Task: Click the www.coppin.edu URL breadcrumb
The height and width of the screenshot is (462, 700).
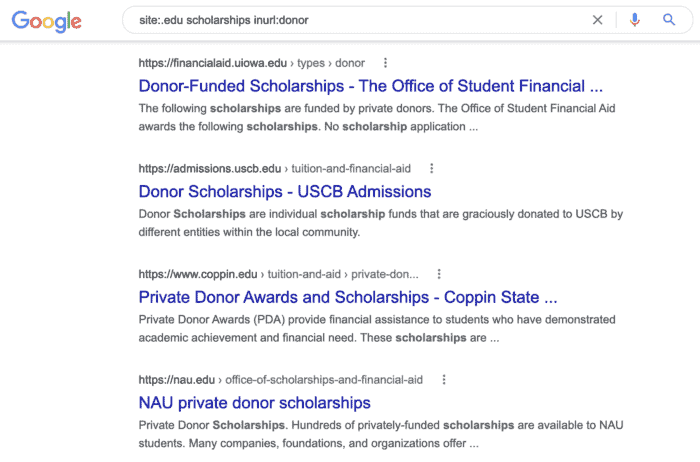Action: [x=279, y=274]
